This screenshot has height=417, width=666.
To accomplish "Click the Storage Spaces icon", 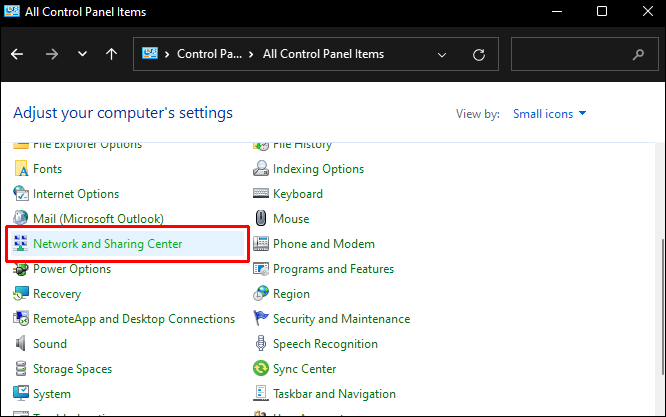I will (21, 368).
